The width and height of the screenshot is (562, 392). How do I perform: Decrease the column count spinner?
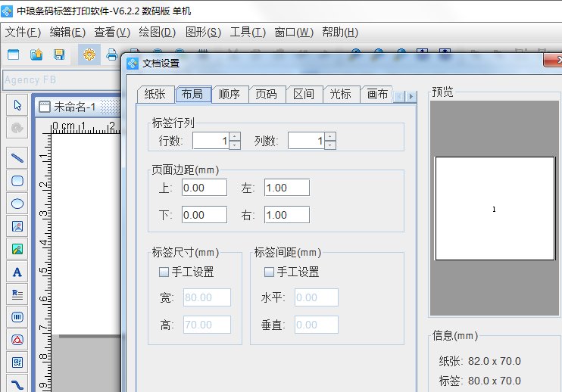[x=330, y=145]
